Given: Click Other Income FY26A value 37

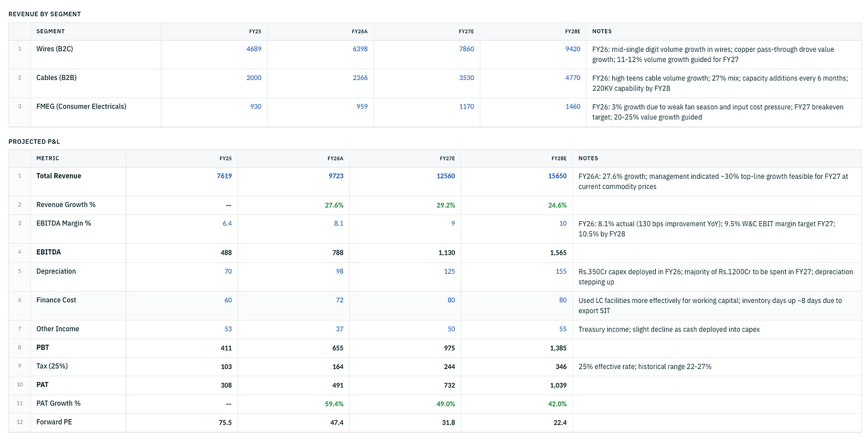Looking at the screenshot, I should 340,329.
